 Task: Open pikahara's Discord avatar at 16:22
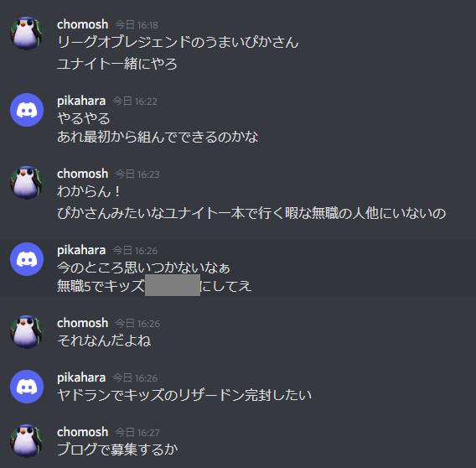point(27,110)
